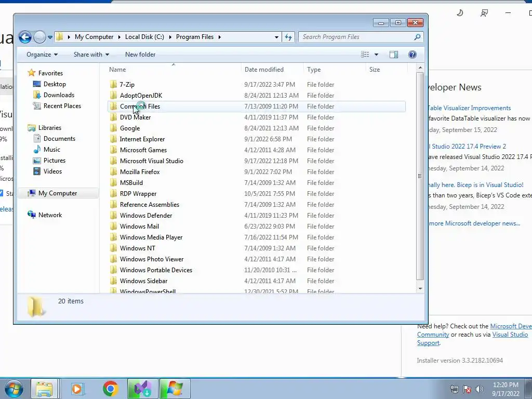The height and width of the screenshot is (399, 532).
Task: Select Windows Photo Viewer folder name
Action: pyautogui.click(x=152, y=259)
